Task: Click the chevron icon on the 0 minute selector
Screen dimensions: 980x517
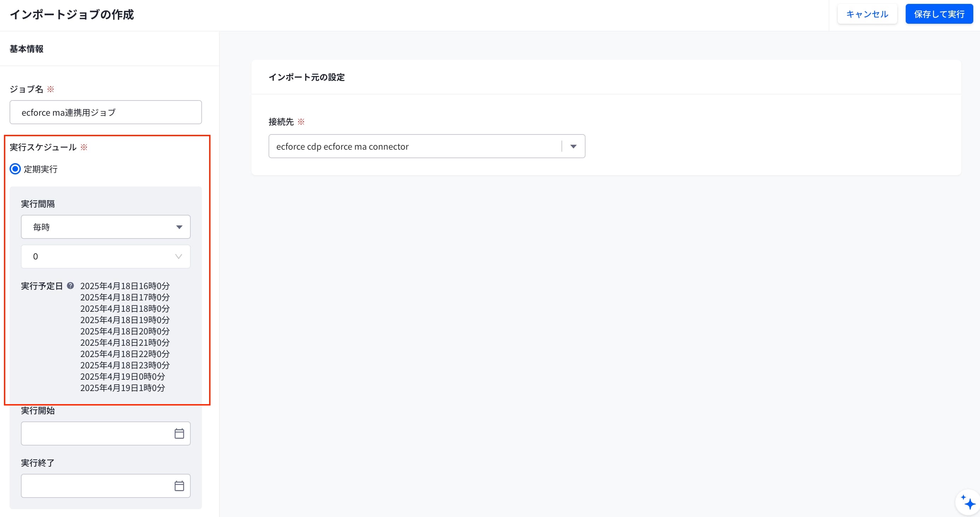Action: click(x=178, y=257)
